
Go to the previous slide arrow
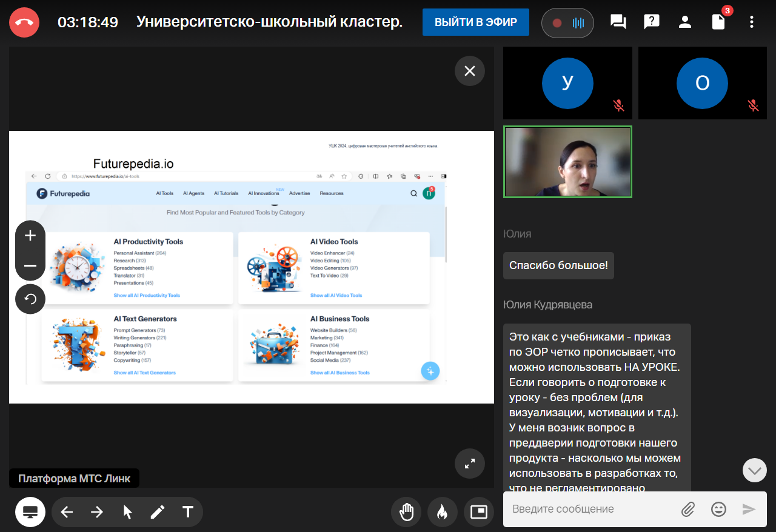pyautogui.click(x=67, y=512)
